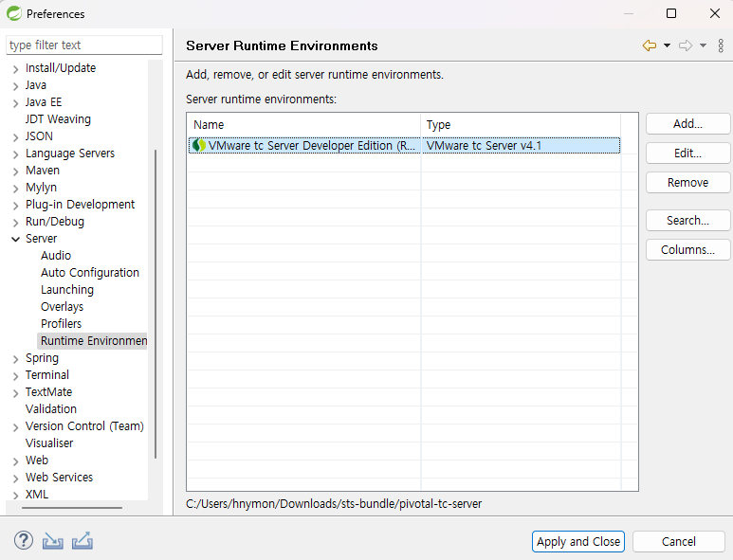The width and height of the screenshot is (733, 560).
Task: Click the Cancel button
Action: (679, 541)
